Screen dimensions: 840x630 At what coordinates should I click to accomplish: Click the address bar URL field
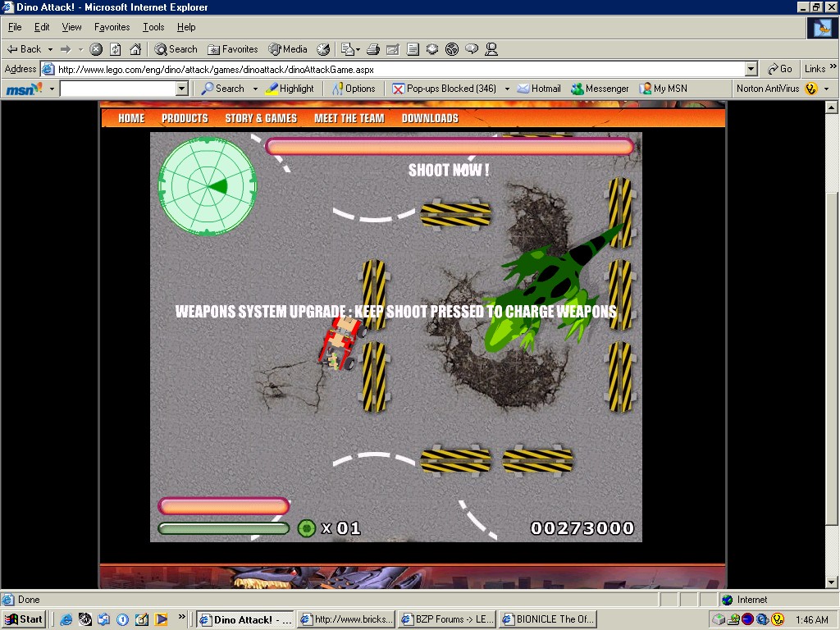point(400,69)
